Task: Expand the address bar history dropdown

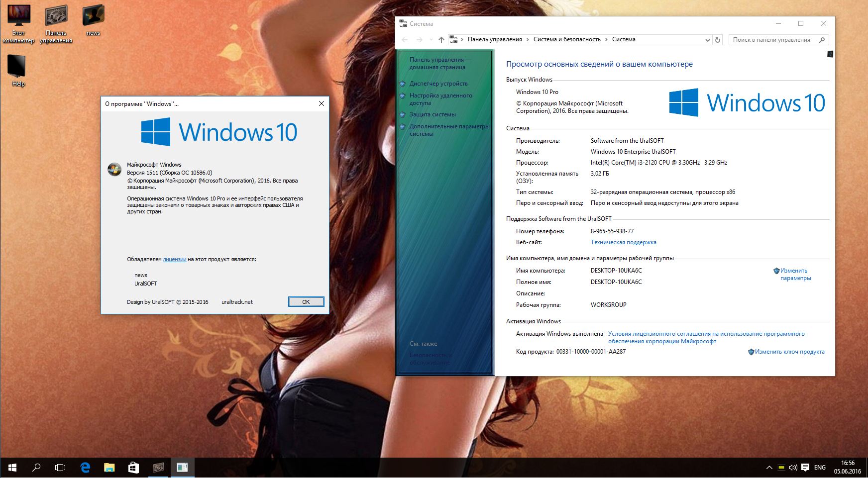Action: pos(707,40)
